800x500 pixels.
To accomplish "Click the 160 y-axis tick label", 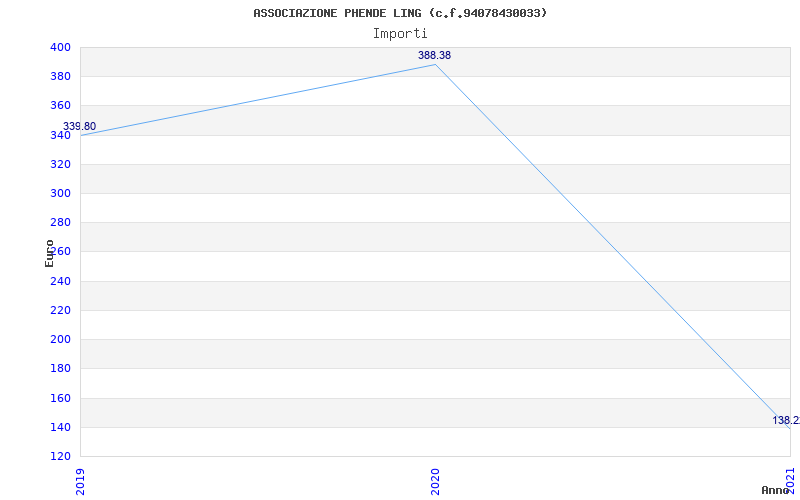I will click(60, 398).
